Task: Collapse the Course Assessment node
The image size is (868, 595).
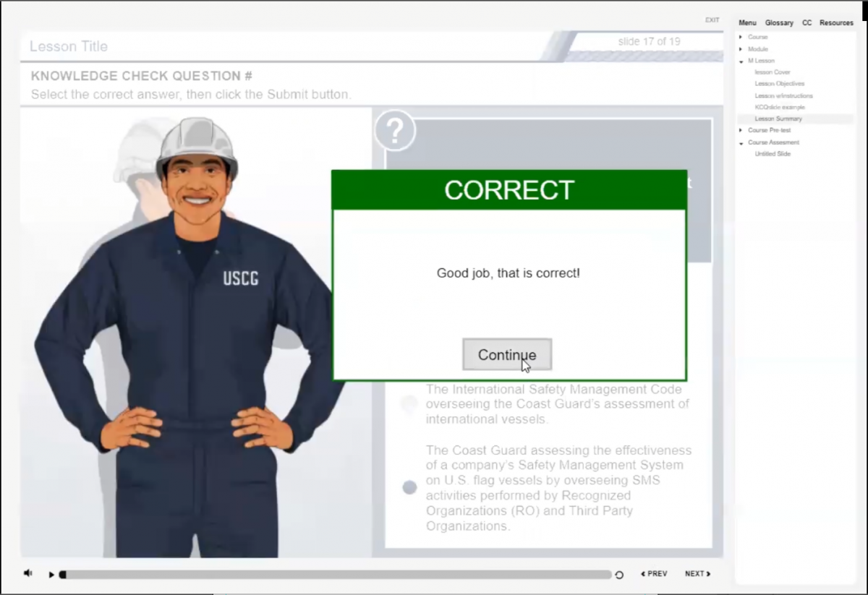Action: coord(741,143)
